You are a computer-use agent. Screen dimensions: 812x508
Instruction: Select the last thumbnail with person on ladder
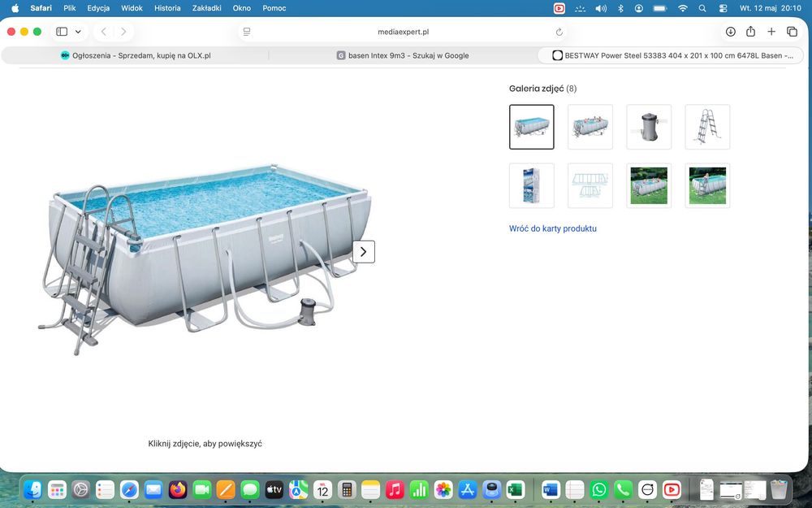[707, 185]
